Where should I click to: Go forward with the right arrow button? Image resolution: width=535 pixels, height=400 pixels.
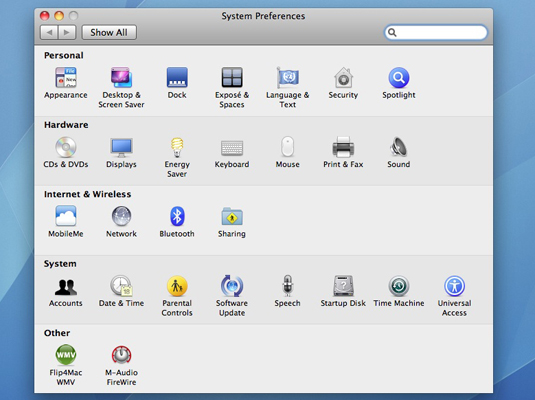67,32
